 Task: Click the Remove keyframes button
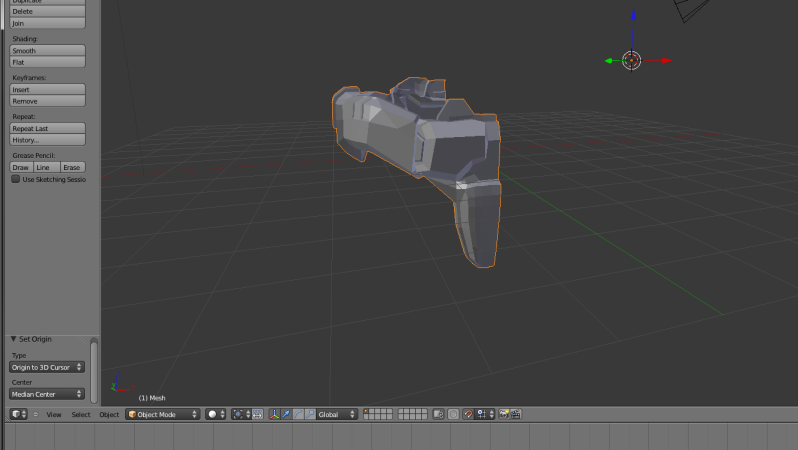[47, 101]
